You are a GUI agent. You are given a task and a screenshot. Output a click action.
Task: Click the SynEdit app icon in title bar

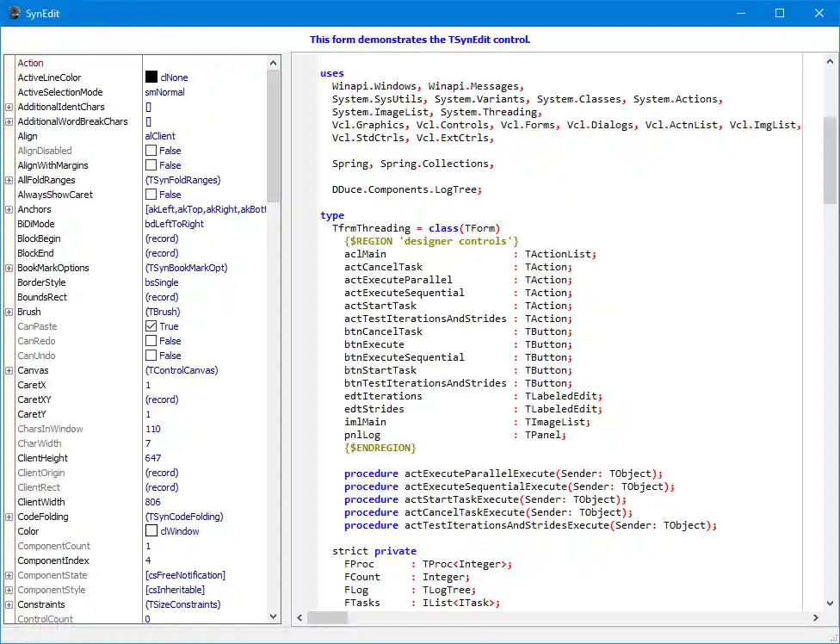pyautogui.click(x=14, y=13)
